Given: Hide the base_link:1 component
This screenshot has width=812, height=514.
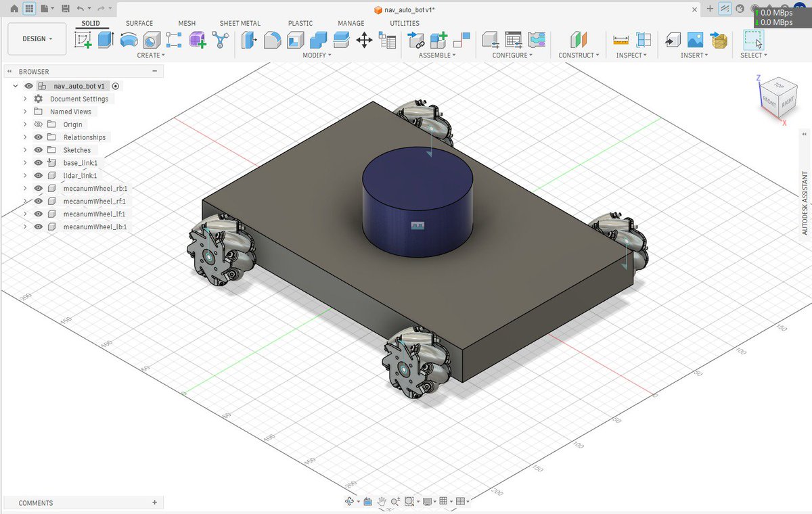Looking at the screenshot, I should 38,163.
